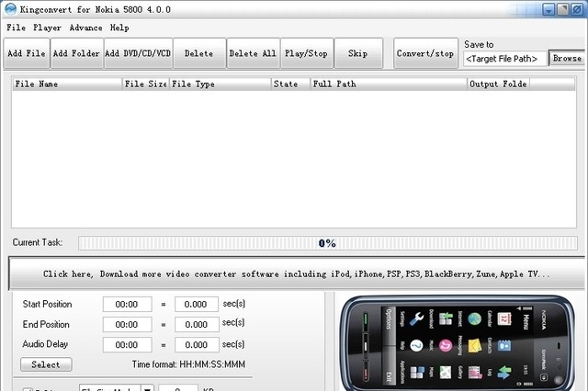Click the Nokia 5800 phone preview image
Screen dimensions: 588x391
(x=458, y=343)
